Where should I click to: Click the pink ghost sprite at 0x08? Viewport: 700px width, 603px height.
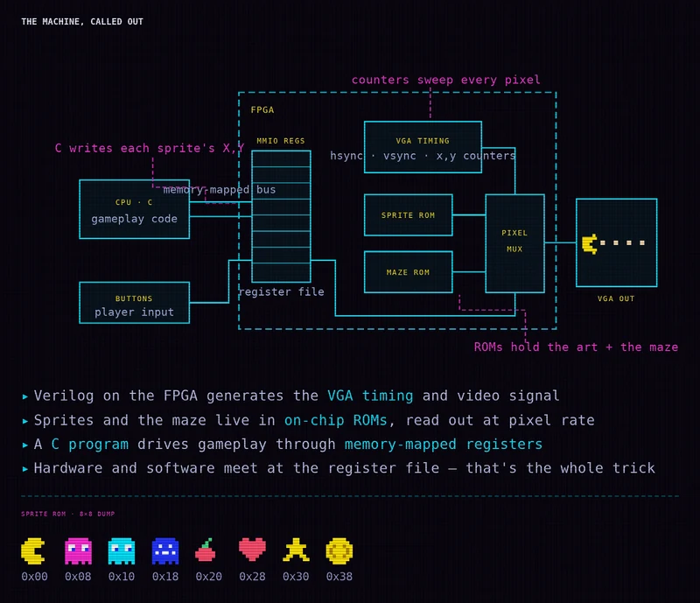point(78,550)
